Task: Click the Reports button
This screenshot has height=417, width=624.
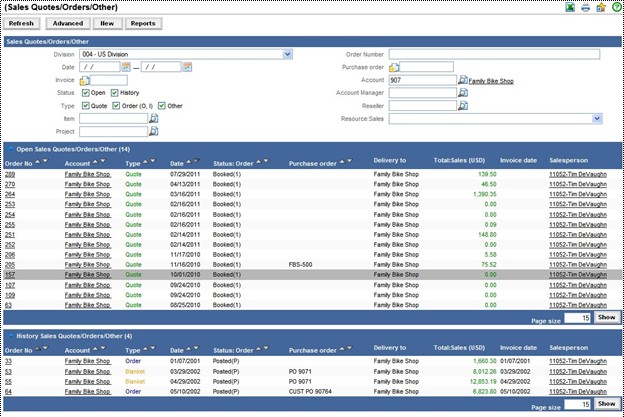Action: pyautogui.click(x=143, y=22)
